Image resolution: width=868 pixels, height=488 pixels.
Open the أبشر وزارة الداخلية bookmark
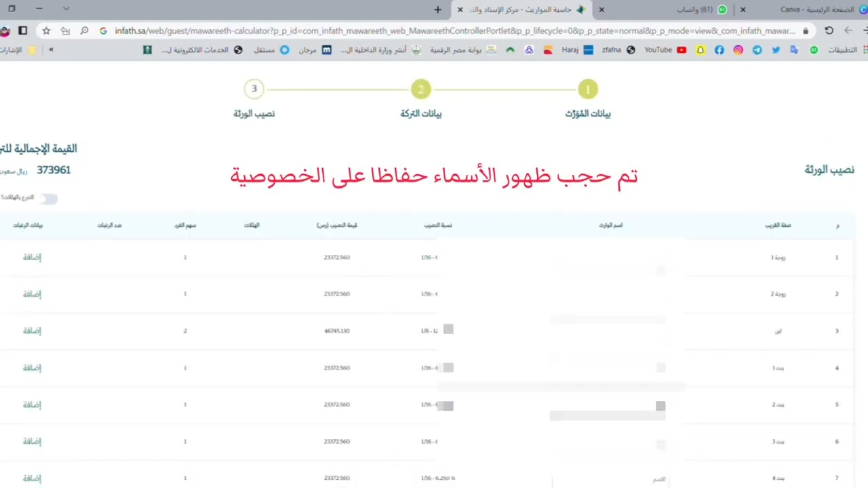380,50
